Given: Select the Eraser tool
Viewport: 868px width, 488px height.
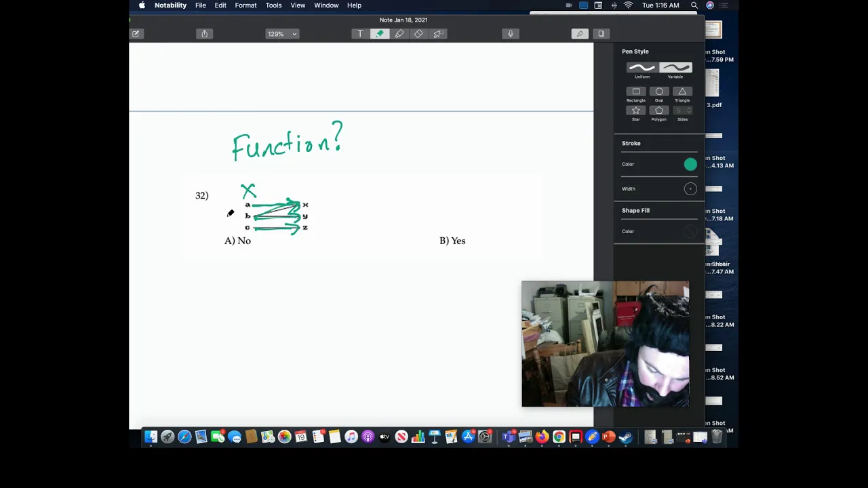Looking at the screenshot, I should [418, 34].
